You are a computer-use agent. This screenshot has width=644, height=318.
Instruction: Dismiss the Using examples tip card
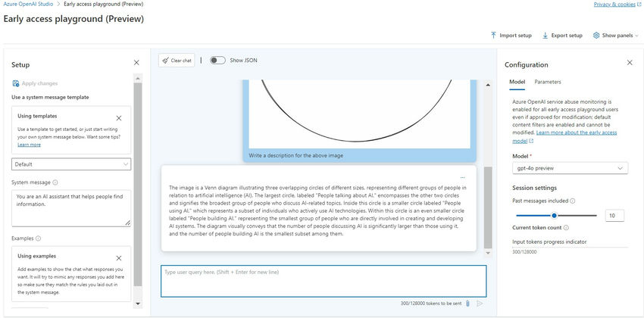[119, 258]
